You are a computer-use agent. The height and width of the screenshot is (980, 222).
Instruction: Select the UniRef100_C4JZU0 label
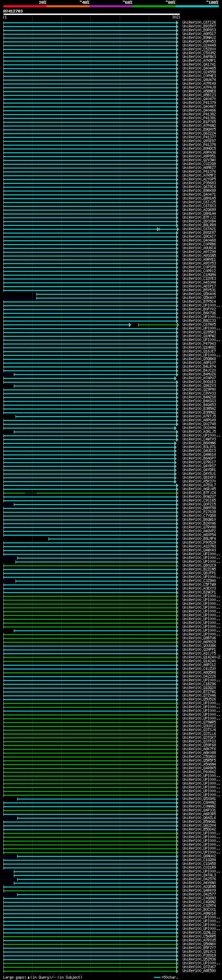pos(199,669)
